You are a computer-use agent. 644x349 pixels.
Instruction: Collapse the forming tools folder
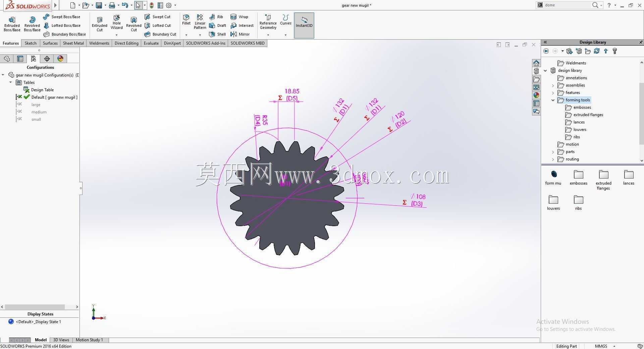[x=553, y=100]
